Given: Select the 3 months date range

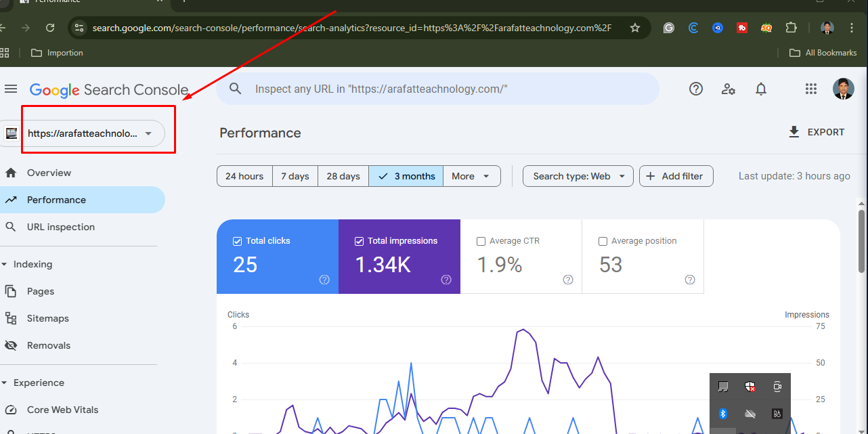Looking at the screenshot, I should click(406, 176).
